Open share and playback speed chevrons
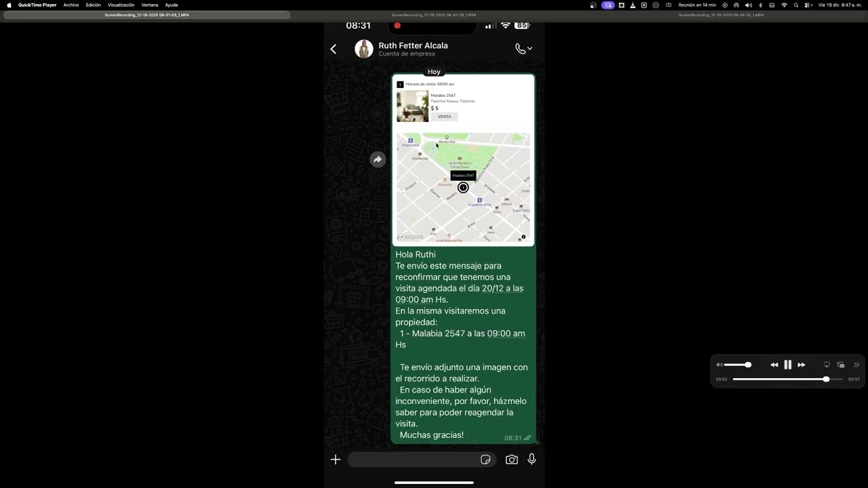868x488 pixels. click(856, 365)
